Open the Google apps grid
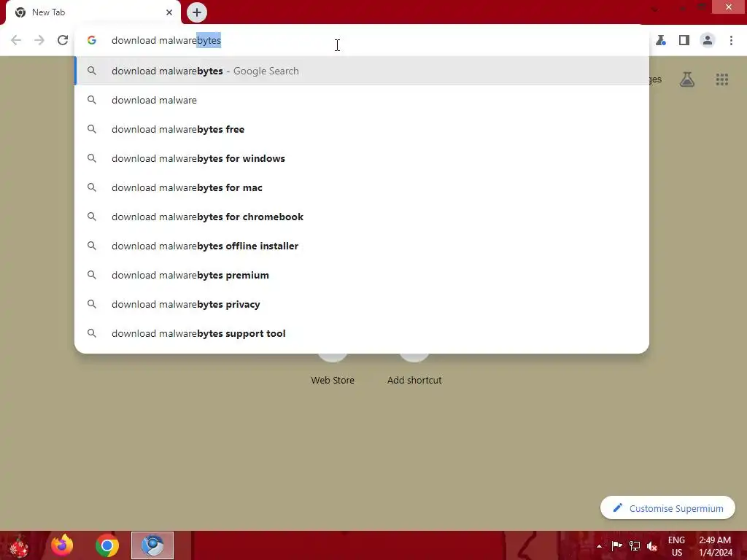This screenshot has height=560, width=747. pos(721,79)
